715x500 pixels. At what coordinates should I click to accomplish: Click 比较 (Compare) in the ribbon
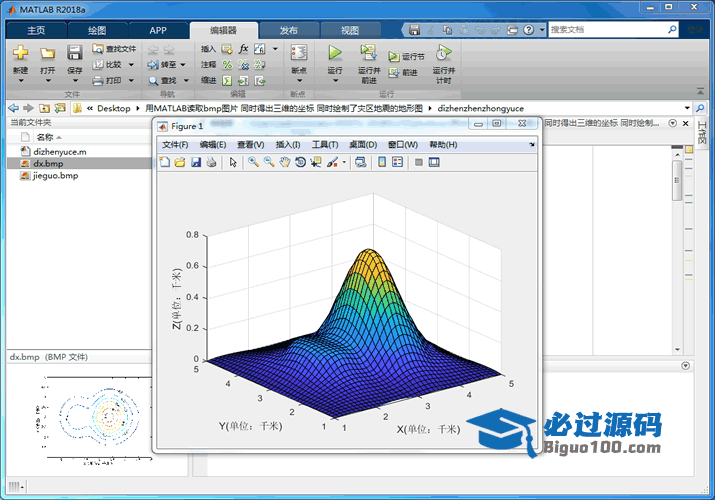click(x=108, y=65)
